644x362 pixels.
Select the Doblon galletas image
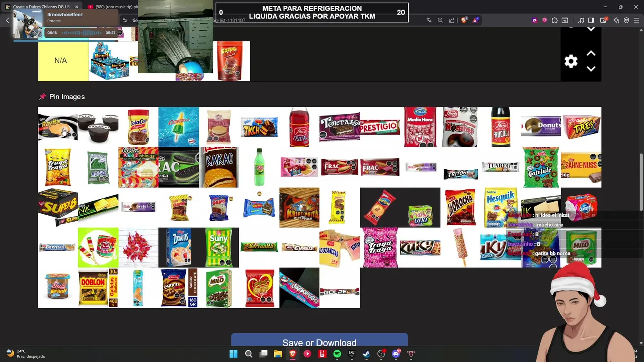(x=98, y=288)
